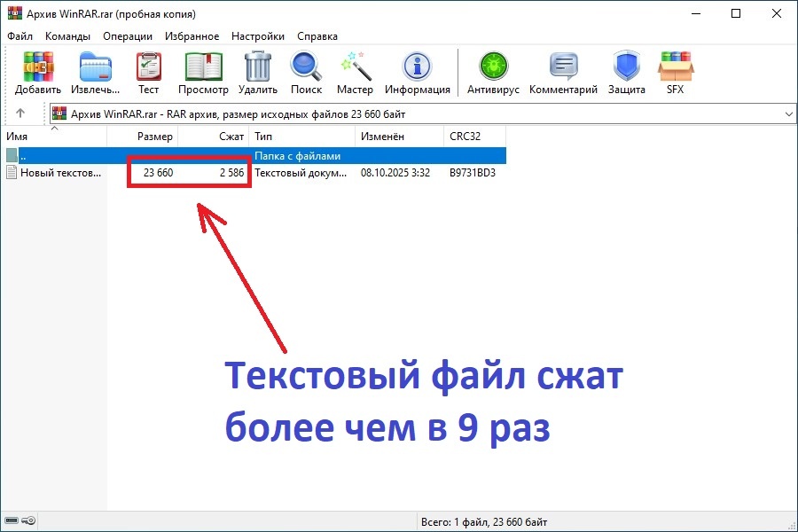
Task: Click the Защита shield icon
Action: coord(627,66)
